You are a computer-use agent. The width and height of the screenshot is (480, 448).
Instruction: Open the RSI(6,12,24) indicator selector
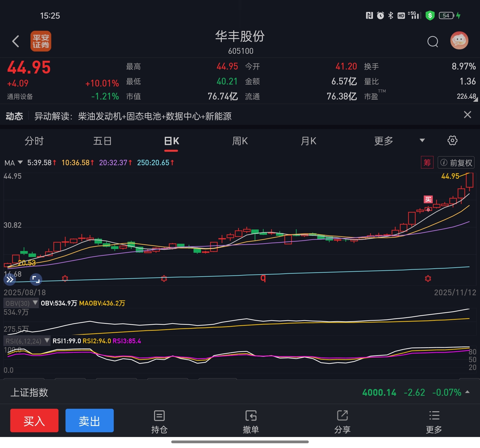tap(27, 341)
